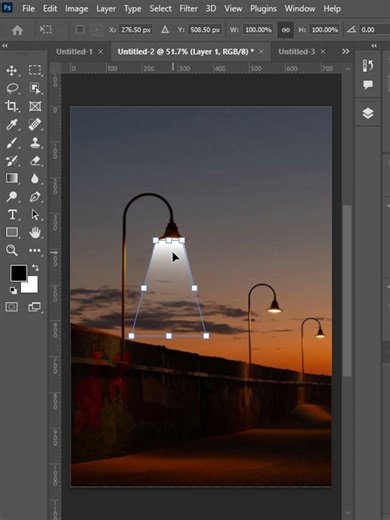Switch to the Untitled-3 tab
The image size is (390, 520).
[x=297, y=52]
